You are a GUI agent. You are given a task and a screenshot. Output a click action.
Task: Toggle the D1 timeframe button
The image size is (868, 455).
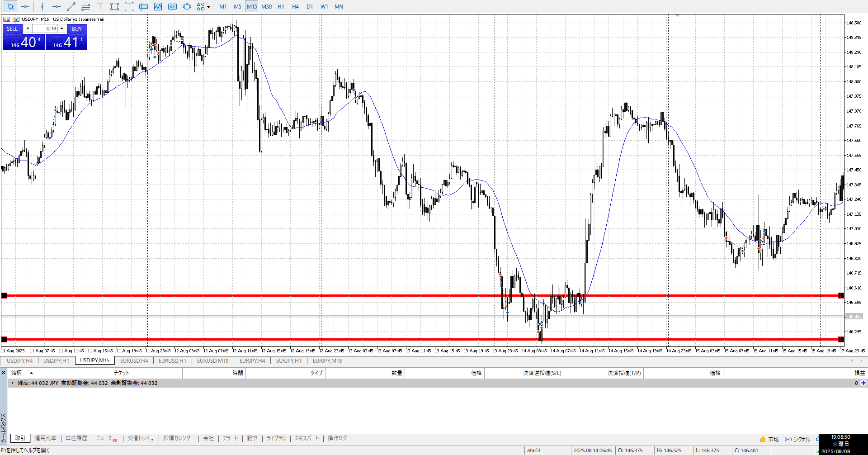point(310,7)
